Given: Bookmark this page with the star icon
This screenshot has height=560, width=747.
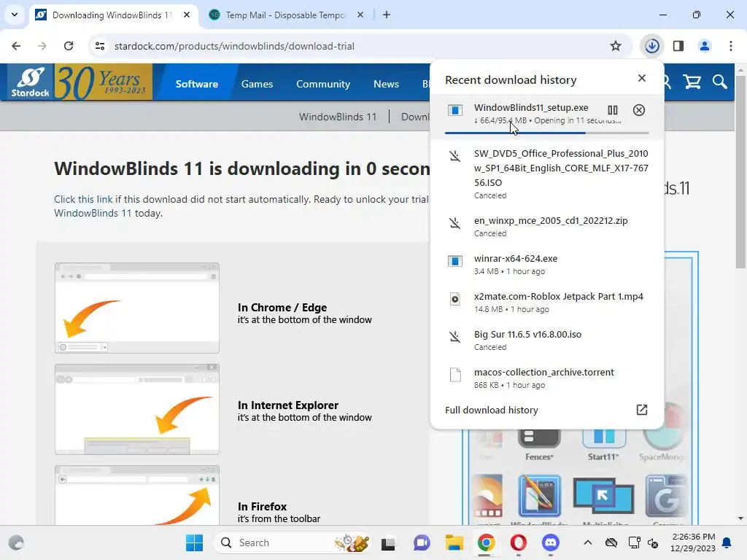Looking at the screenshot, I should [x=616, y=46].
